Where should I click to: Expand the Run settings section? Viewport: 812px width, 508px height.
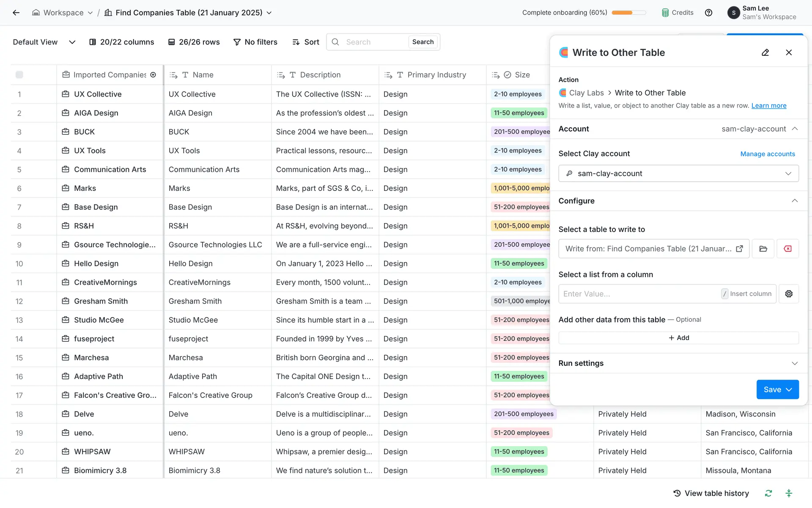(795, 363)
